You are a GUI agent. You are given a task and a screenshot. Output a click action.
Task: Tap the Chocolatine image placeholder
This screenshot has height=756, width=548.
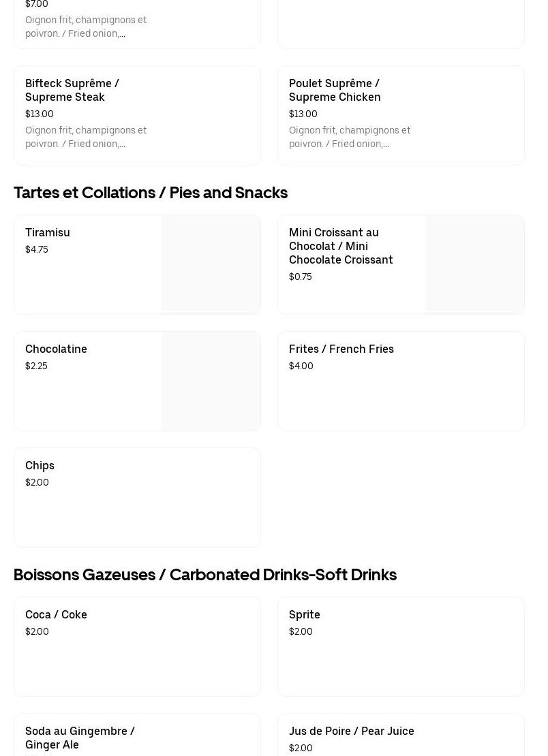click(211, 381)
